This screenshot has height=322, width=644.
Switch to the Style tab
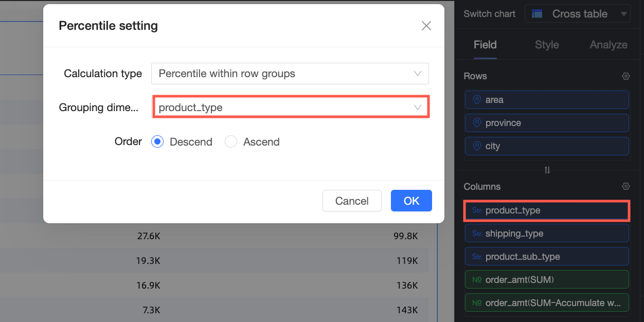[x=547, y=45]
